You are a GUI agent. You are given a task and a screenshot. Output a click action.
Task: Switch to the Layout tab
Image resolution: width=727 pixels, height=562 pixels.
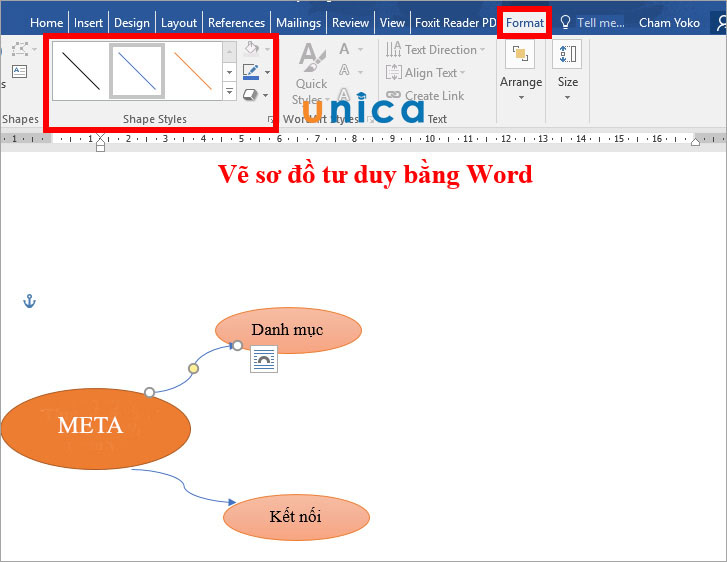[x=179, y=23]
